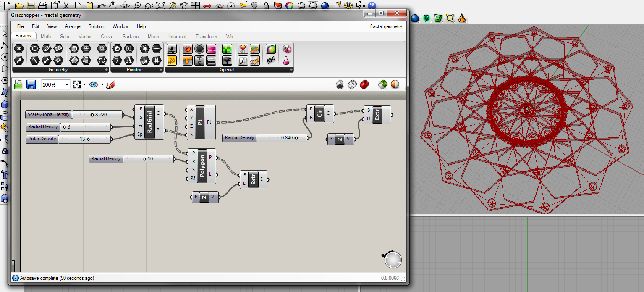This screenshot has height=292, width=644.
Task: Click the Polygon component on the canvas
Action: pos(202,166)
